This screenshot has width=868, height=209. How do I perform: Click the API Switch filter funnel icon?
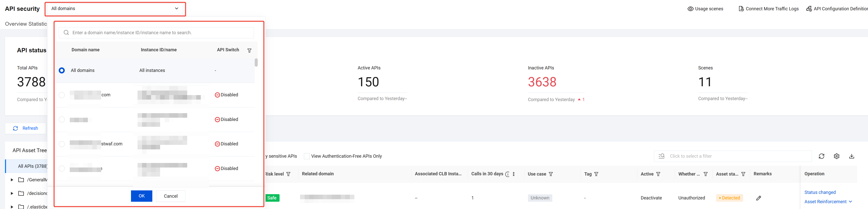pos(249,50)
